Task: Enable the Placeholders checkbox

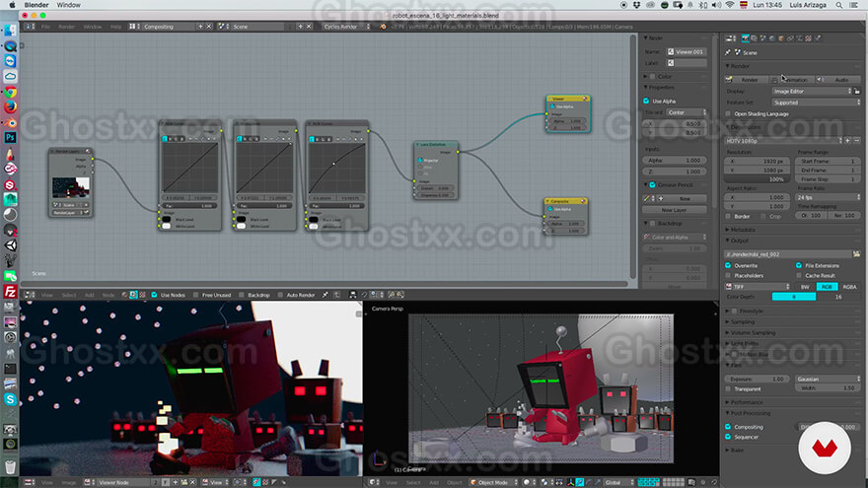Action: point(729,275)
